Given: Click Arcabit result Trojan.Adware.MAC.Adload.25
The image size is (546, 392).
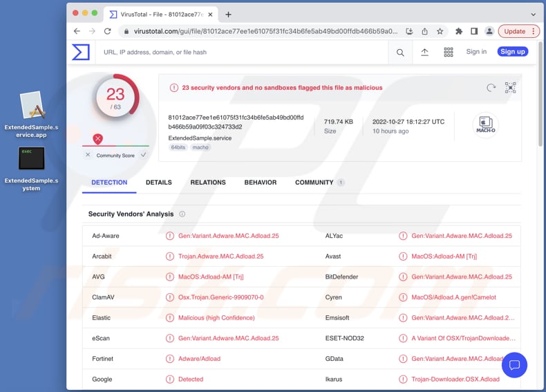Looking at the screenshot, I should (220, 256).
